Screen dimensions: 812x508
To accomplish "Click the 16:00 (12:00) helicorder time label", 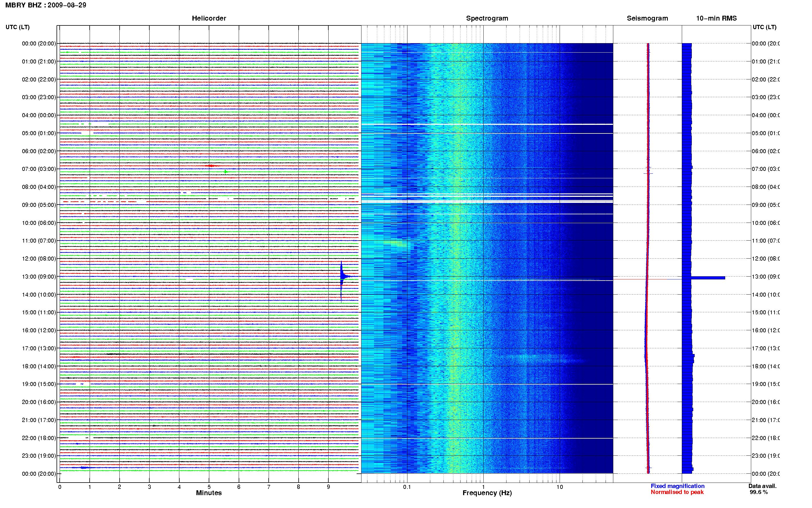I will [x=39, y=330].
